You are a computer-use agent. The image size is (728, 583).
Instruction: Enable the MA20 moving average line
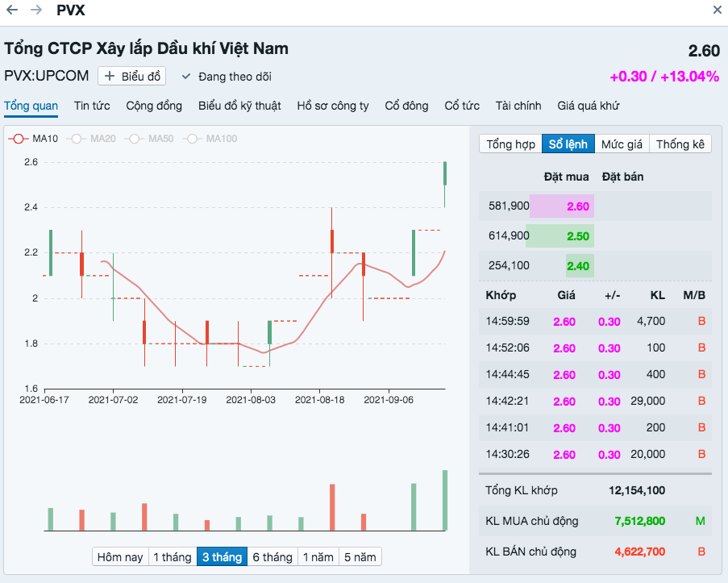pyautogui.click(x=91, y=139)
